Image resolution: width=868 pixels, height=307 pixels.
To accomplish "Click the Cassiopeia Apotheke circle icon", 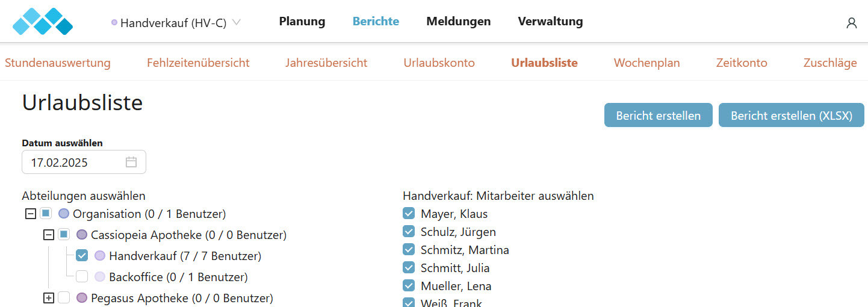I will [82, 235].
